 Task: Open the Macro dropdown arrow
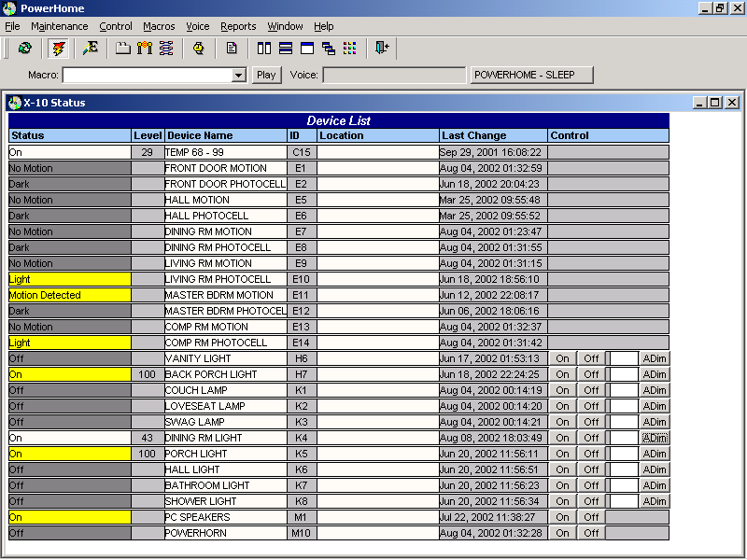[x=238, y=76]
